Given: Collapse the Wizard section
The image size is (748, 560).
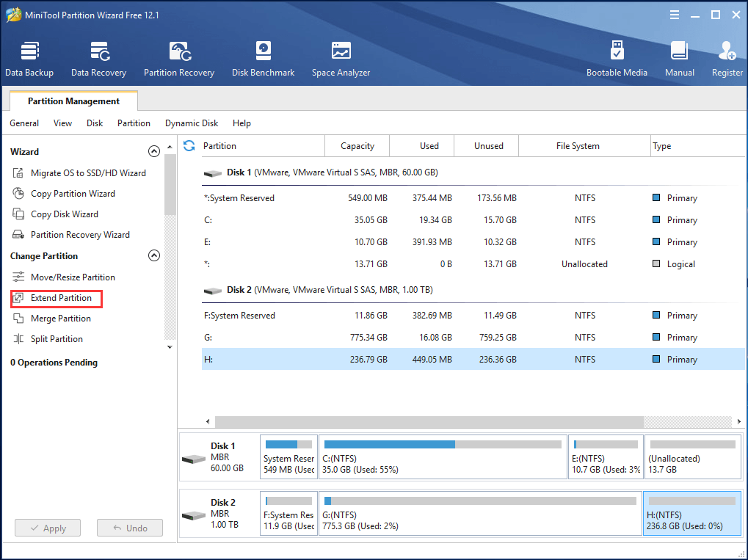Looking at the screenshot, I should click(154, 151).
